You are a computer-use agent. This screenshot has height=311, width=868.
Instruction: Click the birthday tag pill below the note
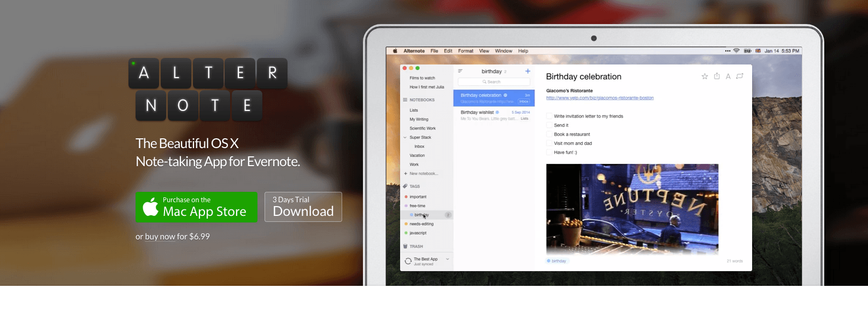[556, 261]
